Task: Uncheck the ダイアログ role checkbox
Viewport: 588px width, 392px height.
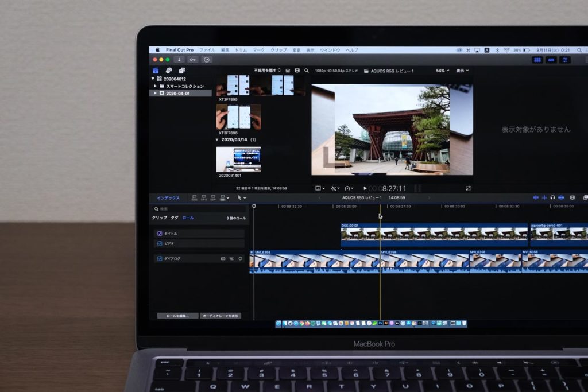Action: [160, 259]
